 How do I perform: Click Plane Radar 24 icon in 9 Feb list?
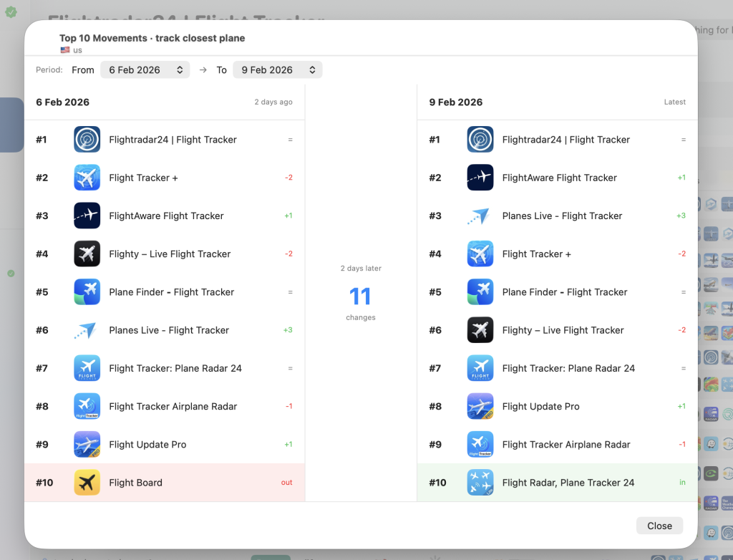point(480,368)
